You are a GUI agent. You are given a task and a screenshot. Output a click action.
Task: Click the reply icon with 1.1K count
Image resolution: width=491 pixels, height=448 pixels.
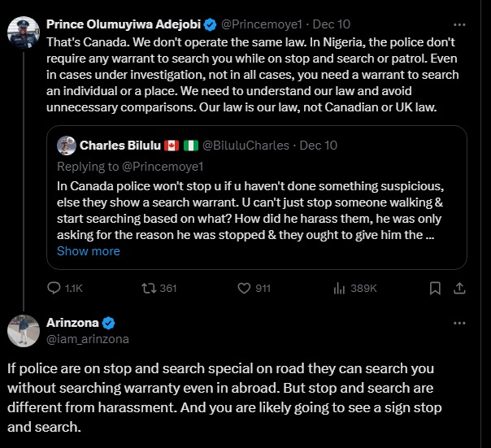click(55, 288)
